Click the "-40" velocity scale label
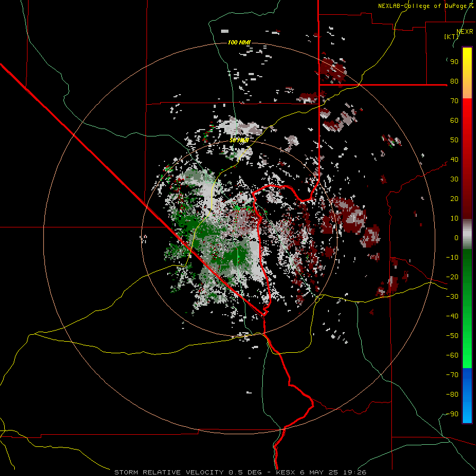This screenshot has width=476, height=476. (x=452, y=316)
